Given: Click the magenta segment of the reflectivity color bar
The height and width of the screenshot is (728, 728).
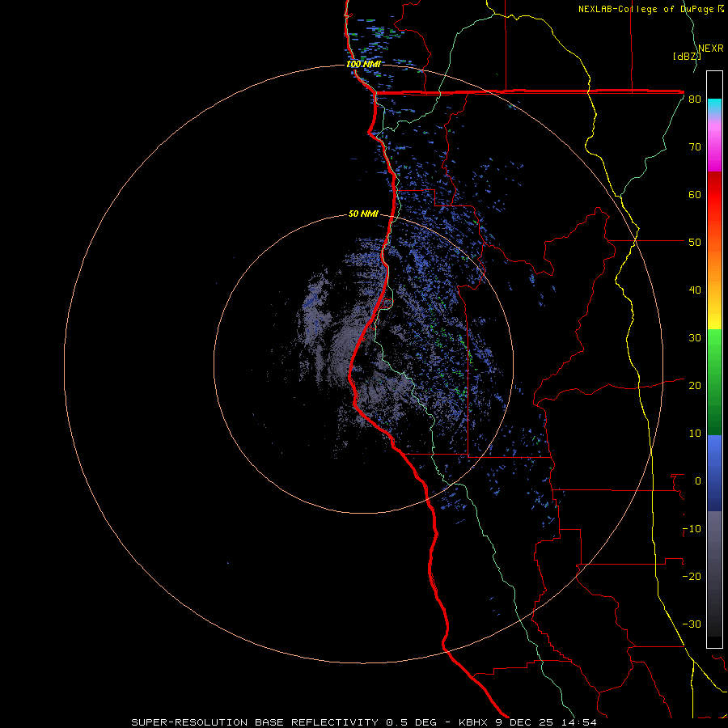Looking at the screenshot, I should point(714,149).
